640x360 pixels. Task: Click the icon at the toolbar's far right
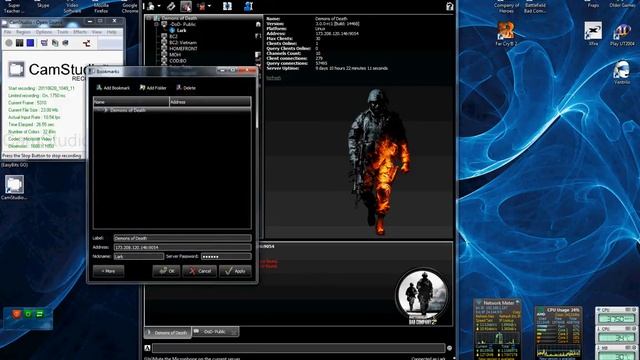tap(449, 6)
